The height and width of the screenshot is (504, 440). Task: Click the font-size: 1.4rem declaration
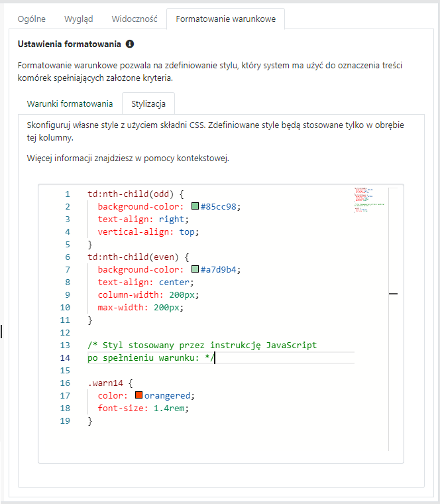(143, 409)
